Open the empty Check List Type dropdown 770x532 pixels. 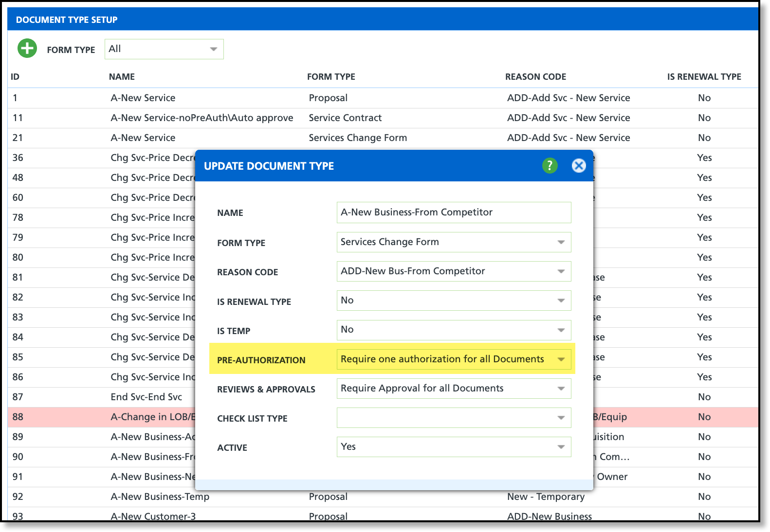(x=454, y=418)
